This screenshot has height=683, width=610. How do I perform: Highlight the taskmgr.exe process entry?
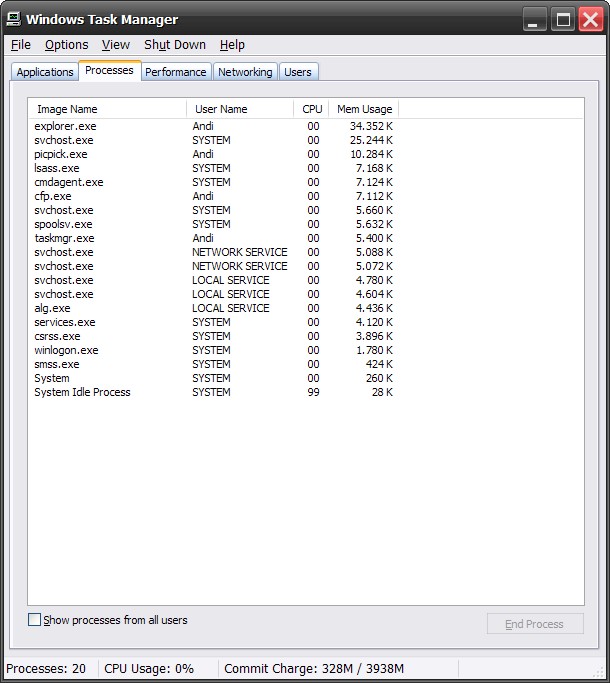click(64, 238)
